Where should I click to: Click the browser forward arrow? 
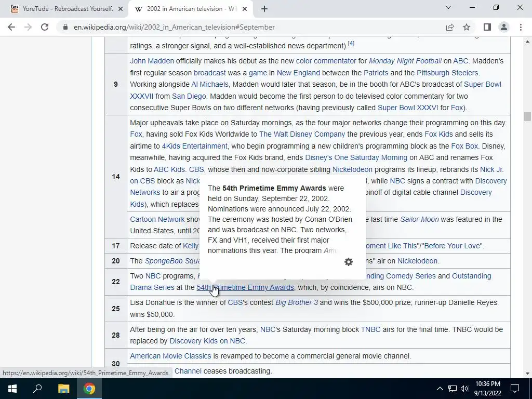point(28,27)
